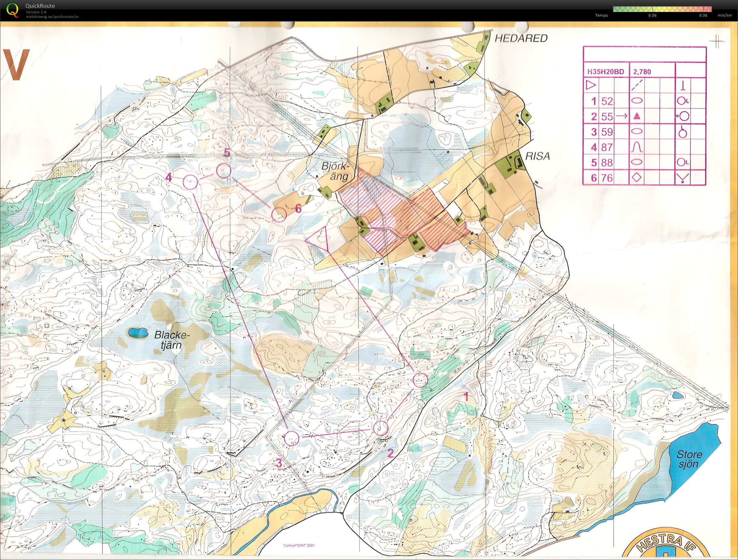Click control code 76 in the table

coord(607,178)
